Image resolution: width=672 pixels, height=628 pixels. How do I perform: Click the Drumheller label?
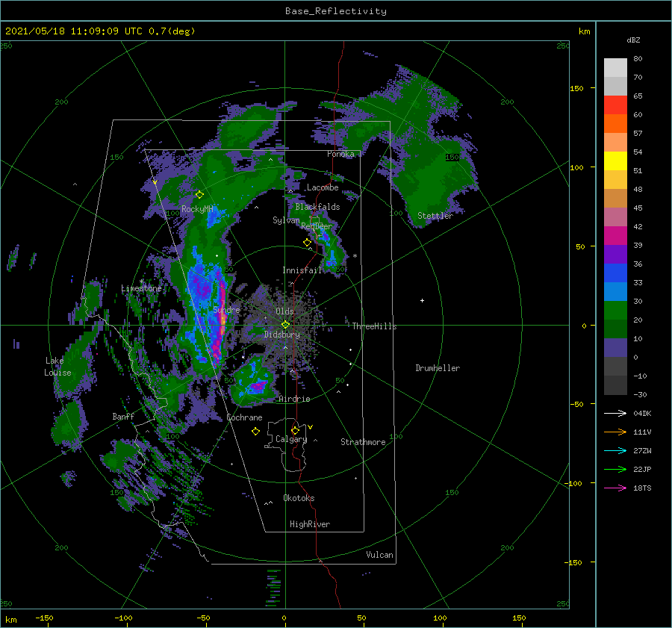coord(438,368)
